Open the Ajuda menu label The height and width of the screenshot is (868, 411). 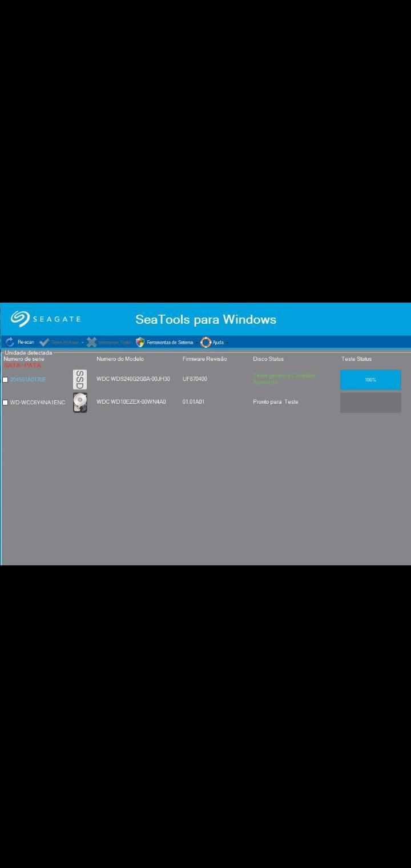(218, 343)
